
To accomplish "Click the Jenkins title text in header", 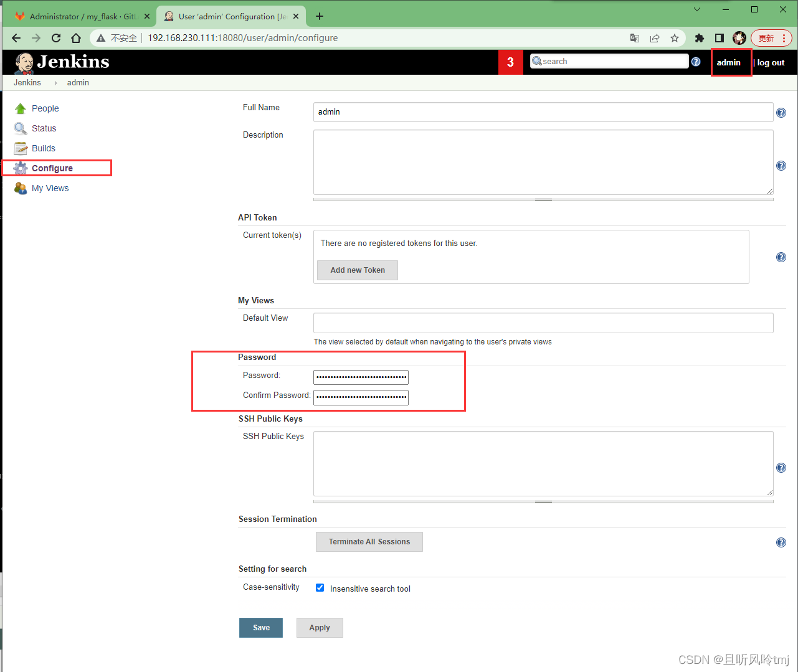I will (73, 62).
